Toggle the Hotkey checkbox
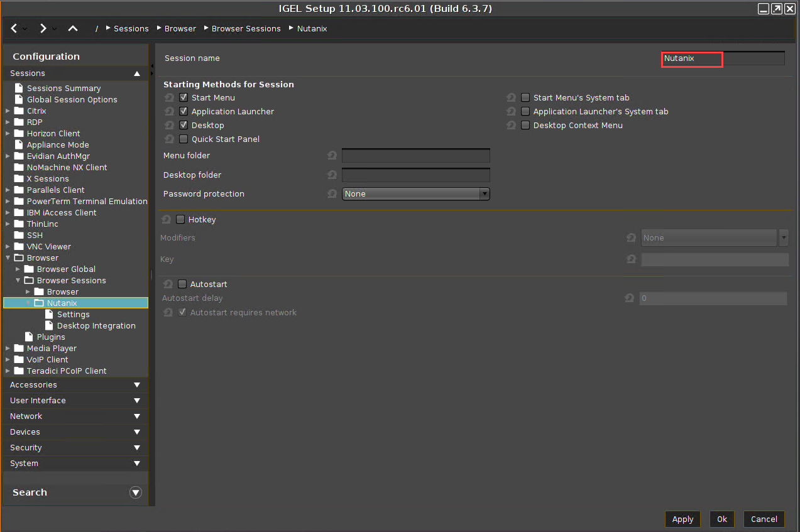Image resolution: width=800 pixels, height=532 pixels. (x=181, y=220)
